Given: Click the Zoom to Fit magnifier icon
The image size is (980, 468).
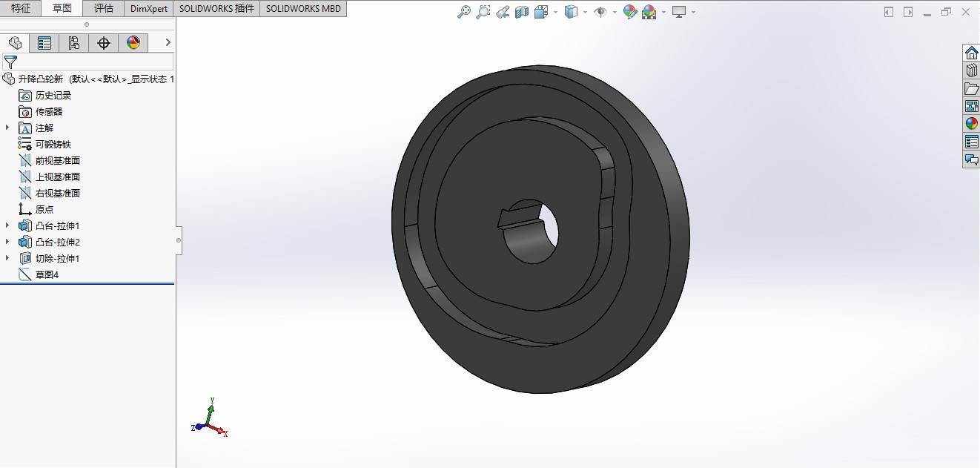Looking at the screenshot, I should 464,12.
